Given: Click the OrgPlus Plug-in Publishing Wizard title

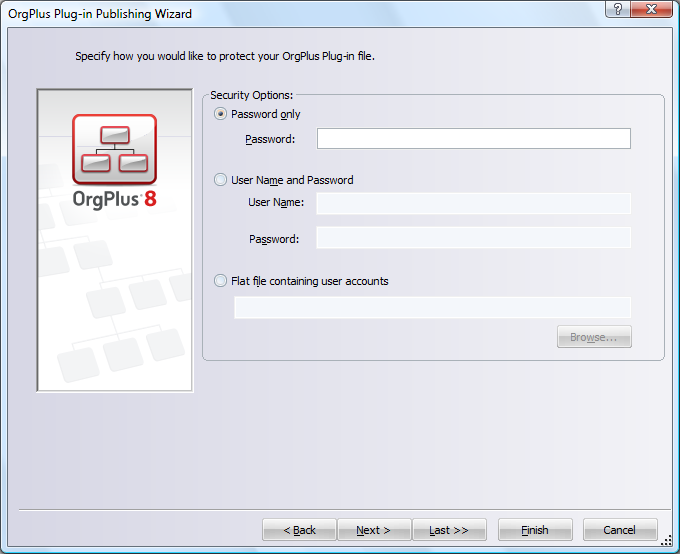Looking at the screenshot, I should pyautogui.click(x=100, y=14).
